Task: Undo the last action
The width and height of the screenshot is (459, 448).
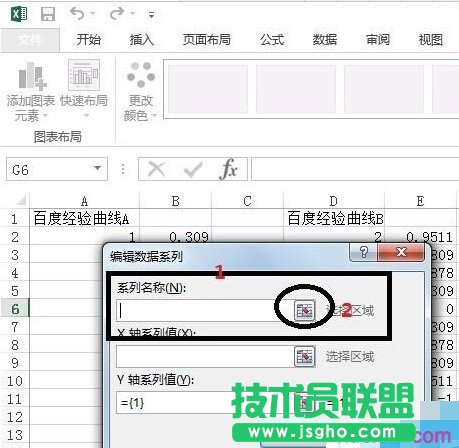Action: (x=77, y=14)
